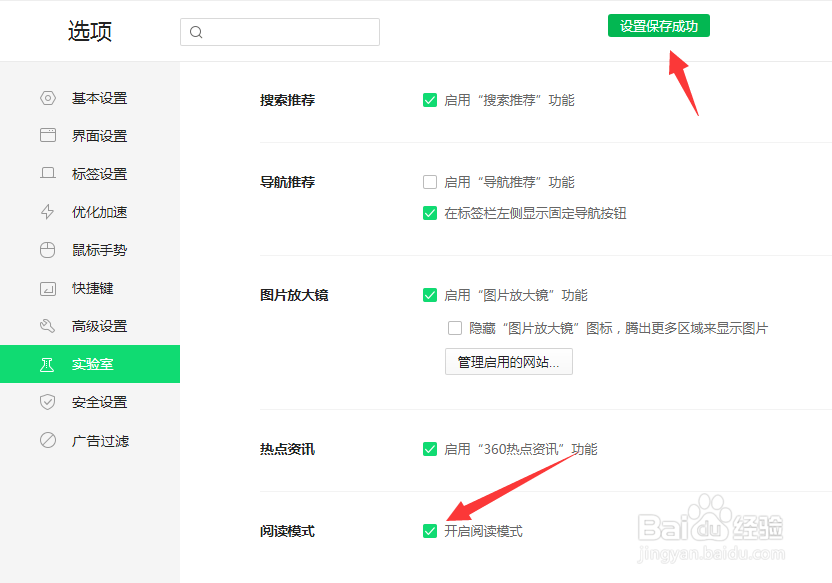832x583 pixels.
Task: Click the magnifier icon in search box
Action: coord(196,32)
